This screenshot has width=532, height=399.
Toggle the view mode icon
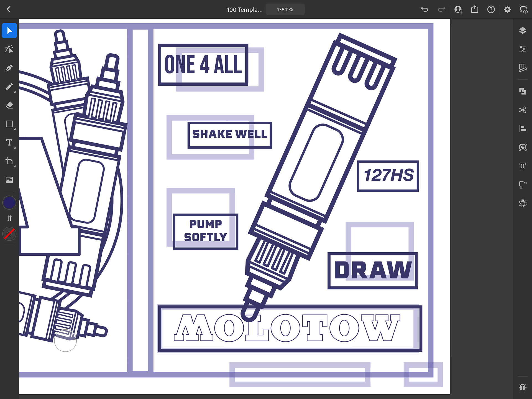click(x=523, y=9)
